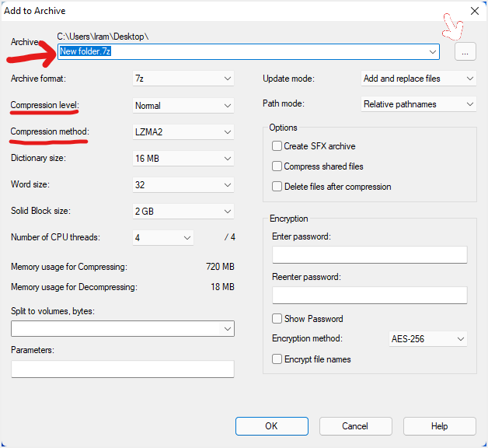Expand the Compression level dropdown

183,105
